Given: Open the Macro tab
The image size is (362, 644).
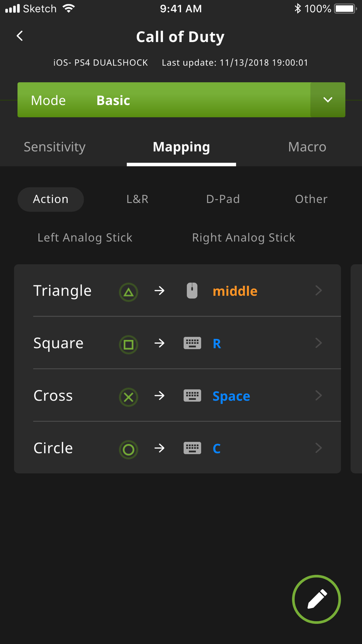Looking at the screenshot, I should click(x=307, y=147).
